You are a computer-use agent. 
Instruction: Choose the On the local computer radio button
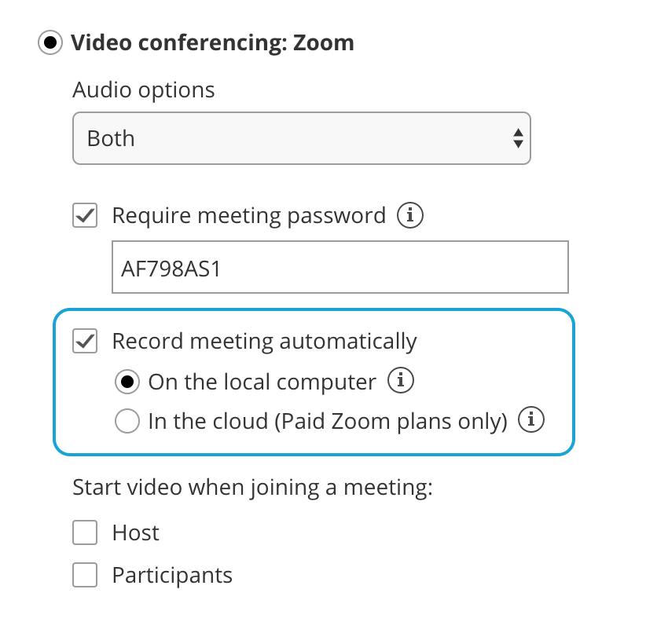[127, 382]
